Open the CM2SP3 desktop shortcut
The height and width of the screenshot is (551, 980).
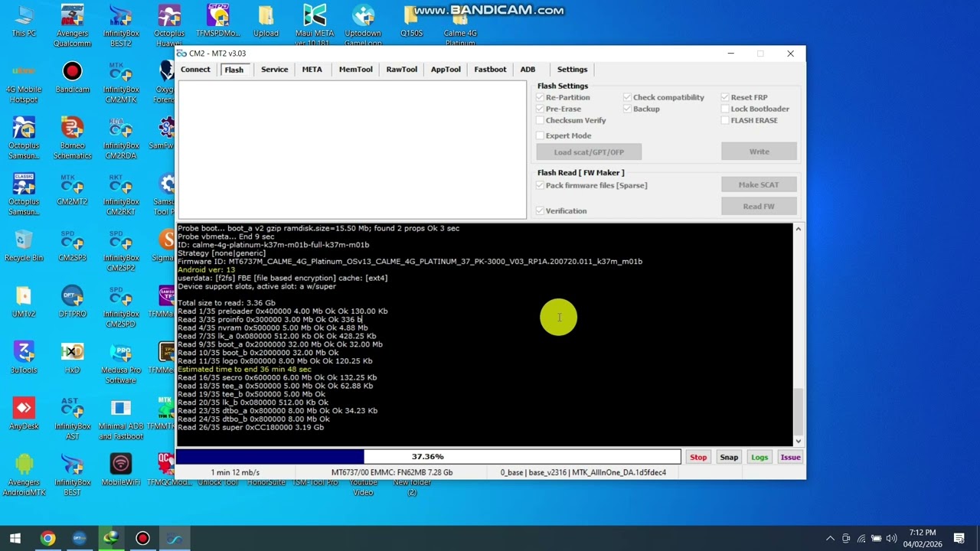pyautogui.click(x=72, y=246)
